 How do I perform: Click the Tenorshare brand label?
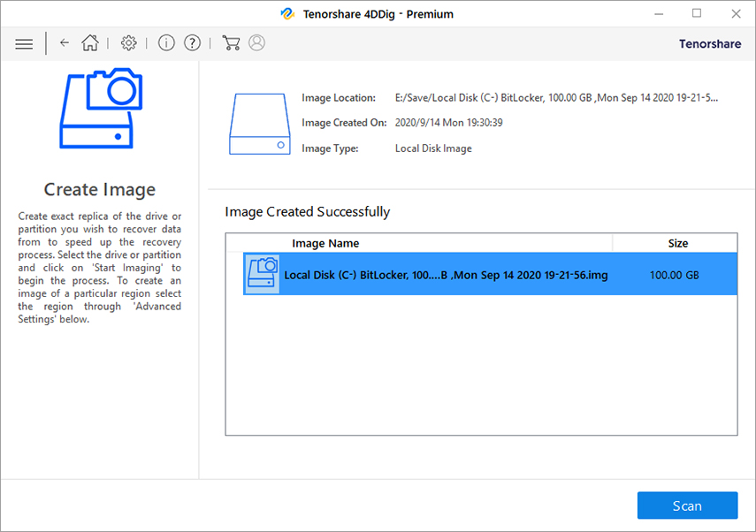click(710, 44)
